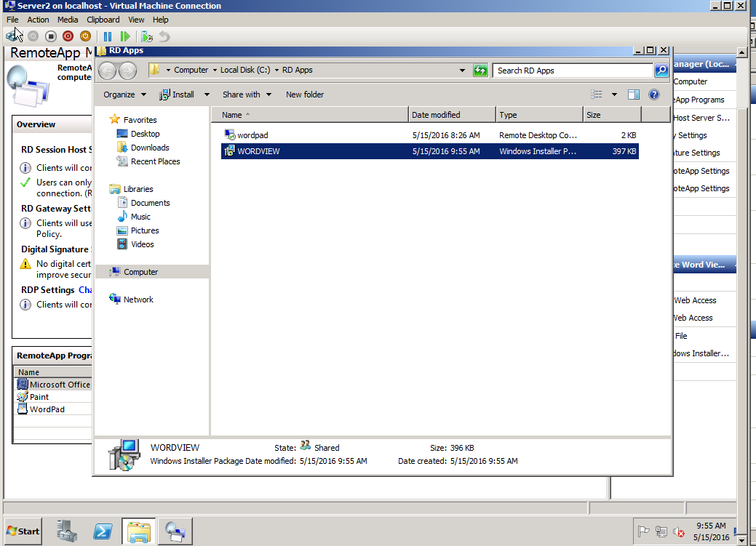Open the Share with dropdown

pyautogui.click(x=247, y=95)
